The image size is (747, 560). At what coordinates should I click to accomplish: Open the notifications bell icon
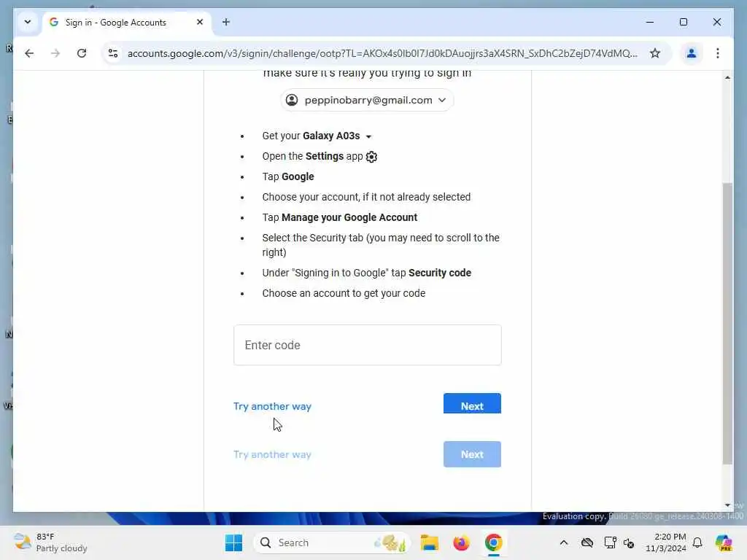click(697, 542)
